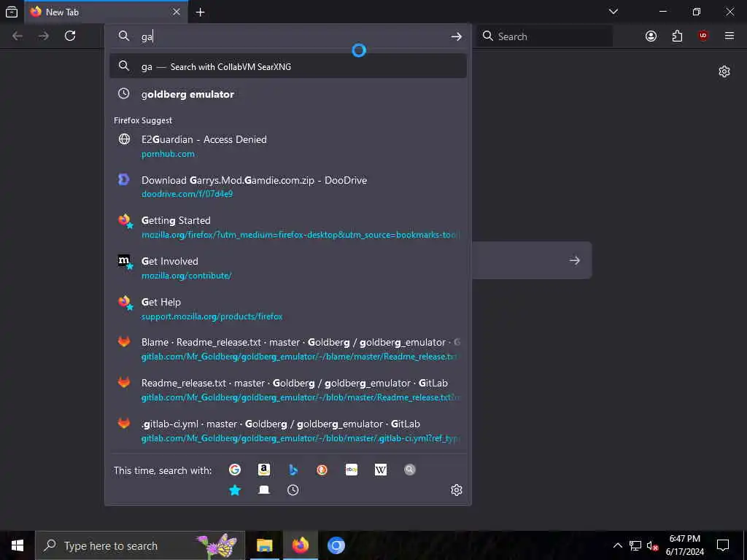Select 'ga — Search with CollabVM SearXNG' suggestion

click(x=287, y=66)
